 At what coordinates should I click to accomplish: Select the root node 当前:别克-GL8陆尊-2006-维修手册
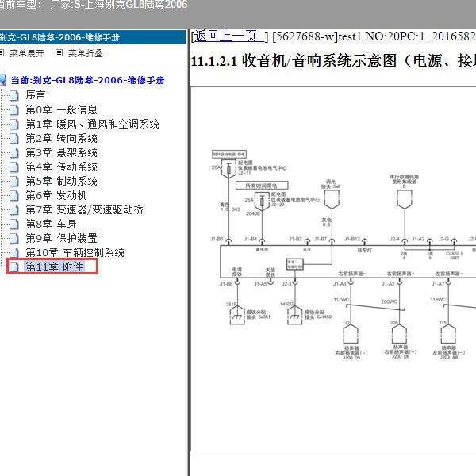pyautogui.click(x=88, y=80)
